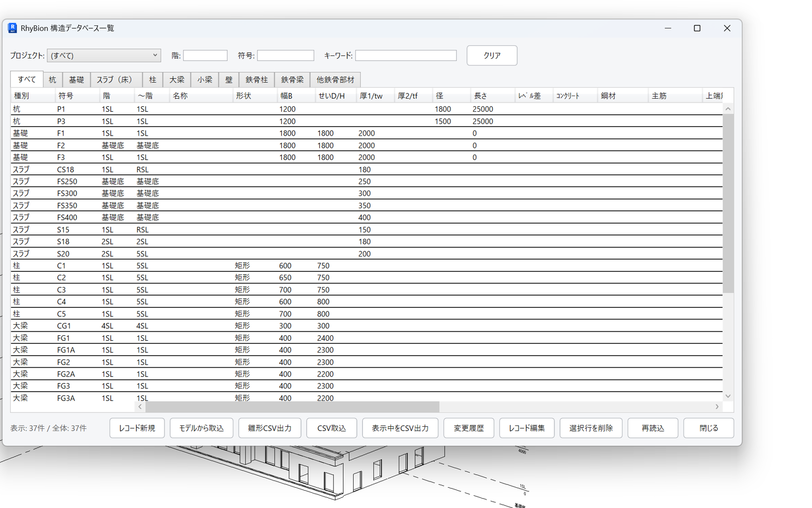Viewport: 812px width, 508px height.
Task: Click the scroll down arrow of the table
Action: pyautogui.click(x=728, y=396)
